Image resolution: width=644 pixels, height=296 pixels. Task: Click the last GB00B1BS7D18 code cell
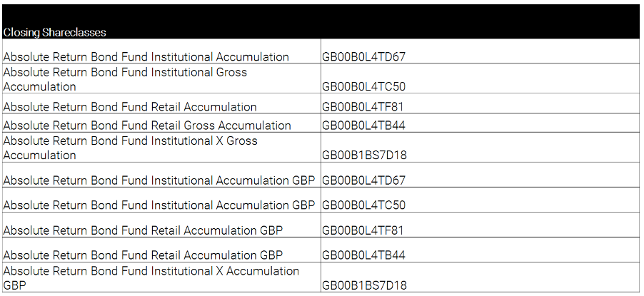click(x=480, y=277)
